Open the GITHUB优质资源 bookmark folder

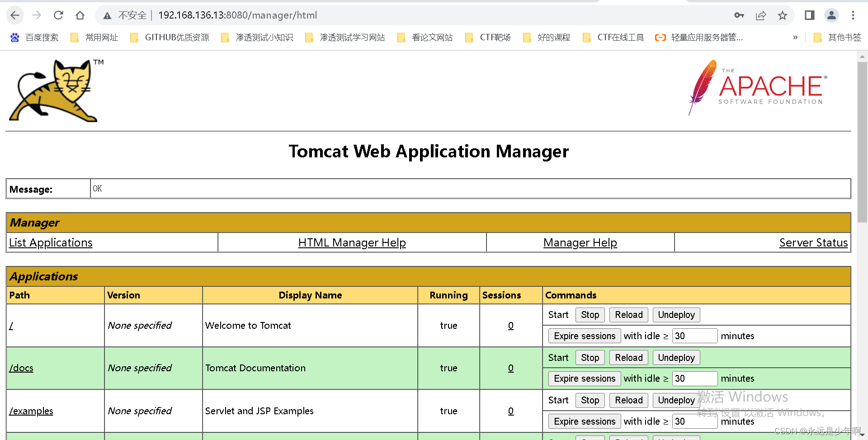point(170,38)
